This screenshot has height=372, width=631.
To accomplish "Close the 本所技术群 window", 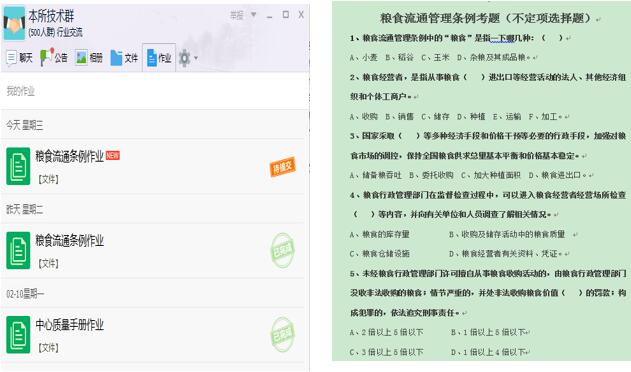I will (x=301, y=15).
